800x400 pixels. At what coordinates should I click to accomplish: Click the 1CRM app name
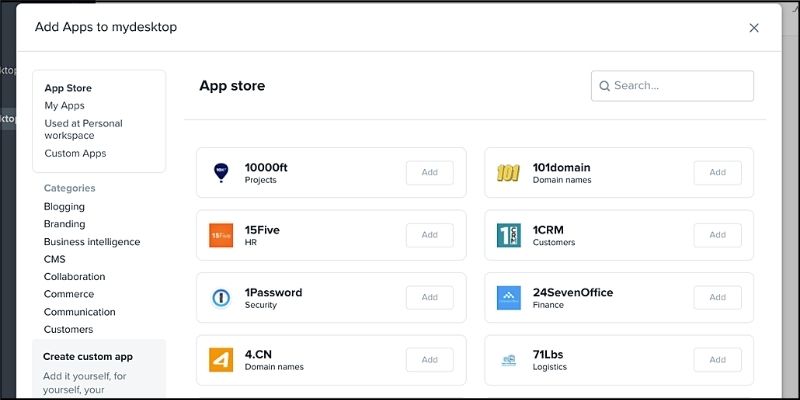coord(548,230)
